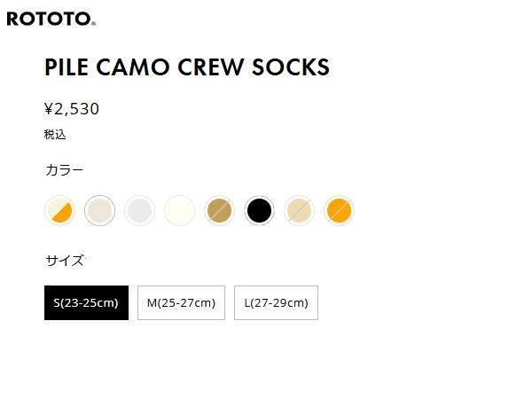Click the PILE CAMO CREW SOCKS title
This screenshot has width=532, height=399.
click(x=186, y=67)
